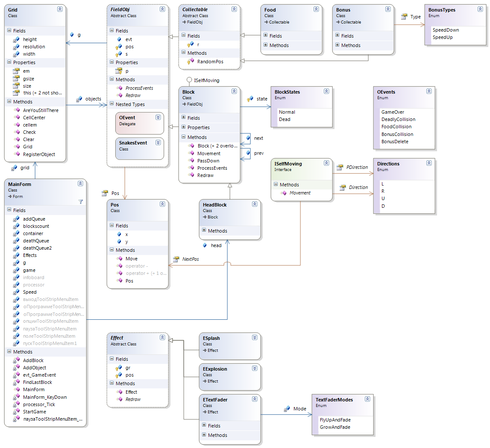Click the ISelfMoving lollipop above Block
This screenshot has height=448, width=490.
click(x=189, y=80)
